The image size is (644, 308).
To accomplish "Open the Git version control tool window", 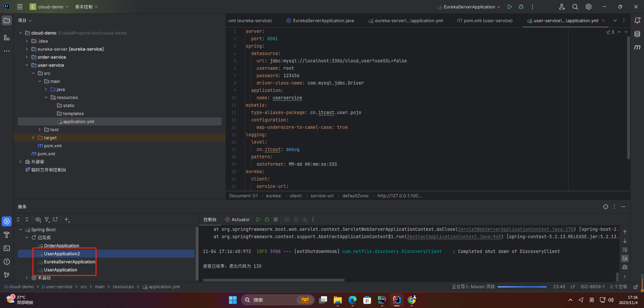I will (x=7, y=275).
